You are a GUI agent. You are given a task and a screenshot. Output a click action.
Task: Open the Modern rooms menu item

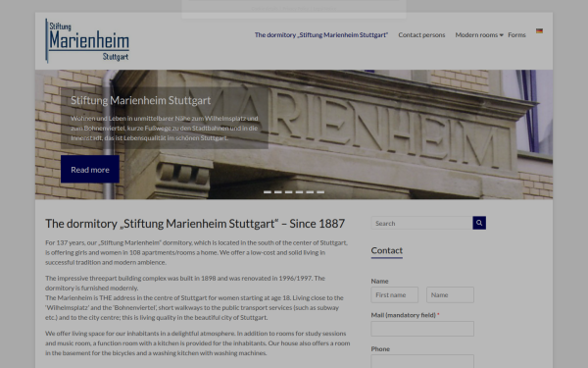476,35
